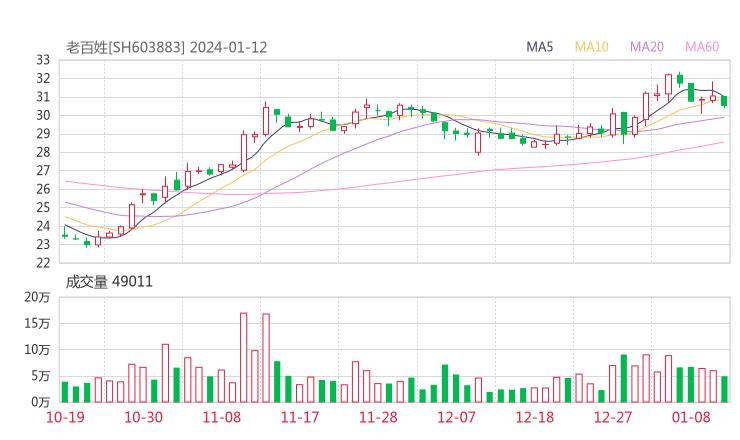Click the 5万 volume axis label

pyautogui.click(x=41, y=376)
